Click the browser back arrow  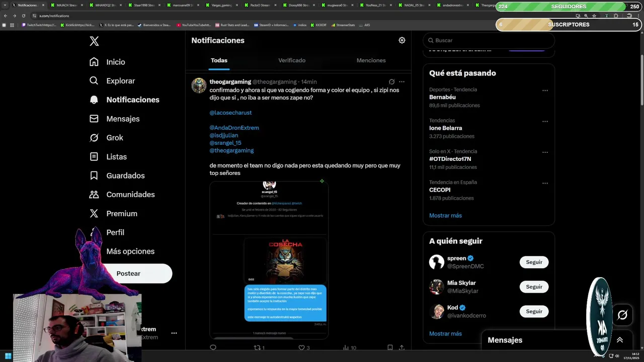click(x=5, y=16)
